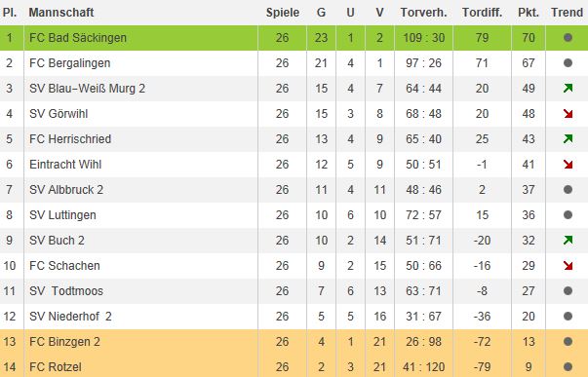Click the red trend arrow for FC Schachen
Image resolution: width=588 pixels, height=377 pixels.
click(568, 266)
